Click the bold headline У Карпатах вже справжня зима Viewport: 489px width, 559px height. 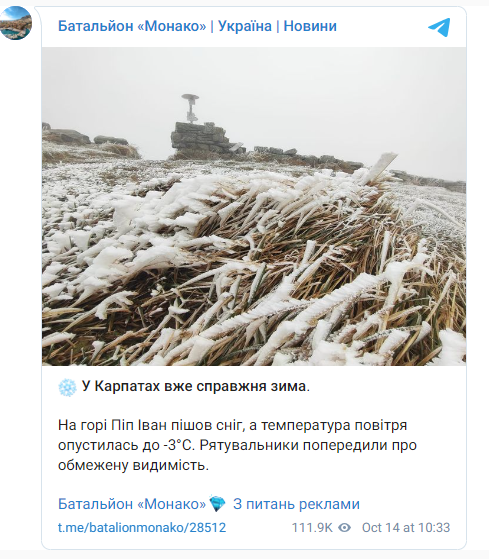[x=196, y=386]
